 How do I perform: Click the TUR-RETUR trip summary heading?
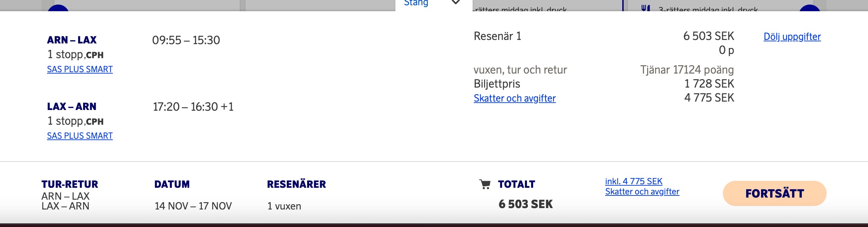point(70,184)
